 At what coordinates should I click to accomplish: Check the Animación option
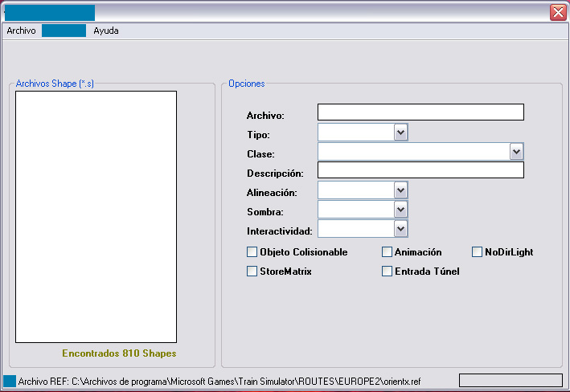point(388,252)
